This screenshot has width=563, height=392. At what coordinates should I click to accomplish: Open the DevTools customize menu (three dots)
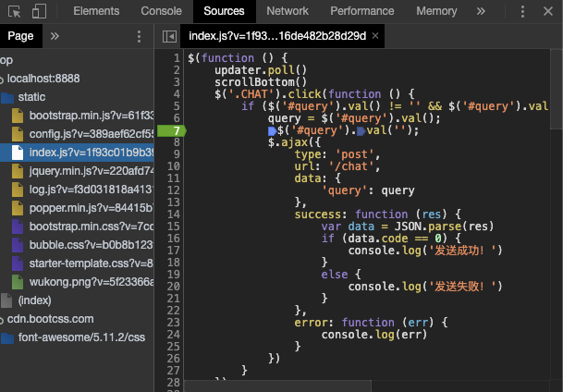pos(522,11)
